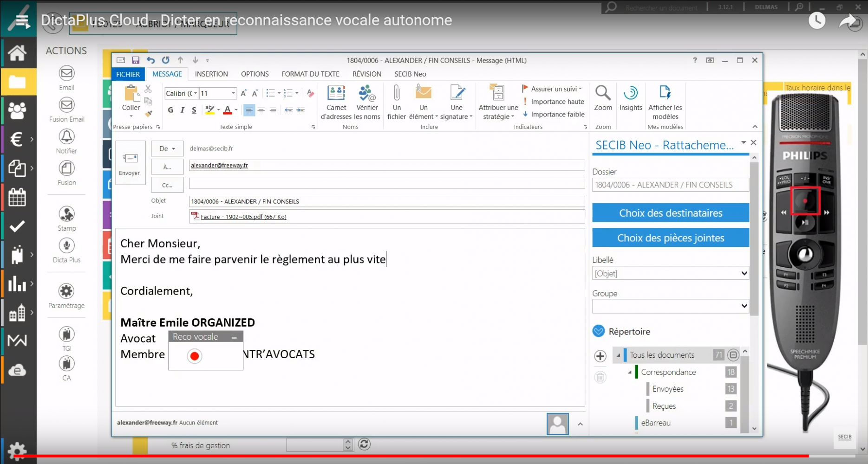Switch to OPTIONS tab
This screenshot has height=464, width=868.
click(x=255, y=74)
